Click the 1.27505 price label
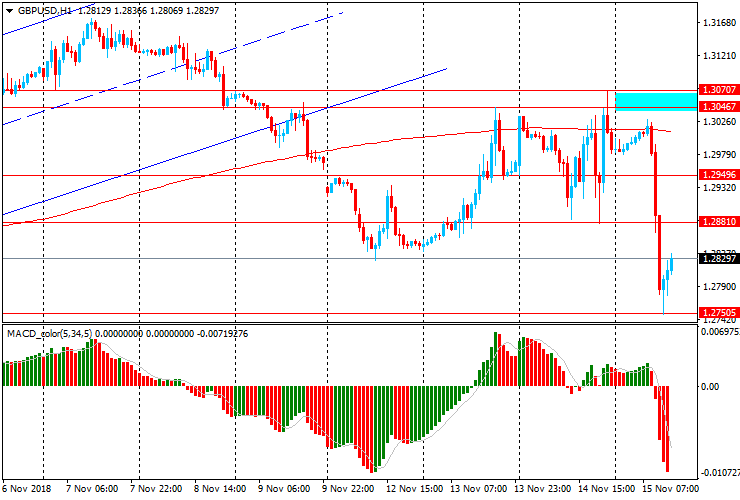This screenshot has width=740, height=500. (x=719, y=313)
